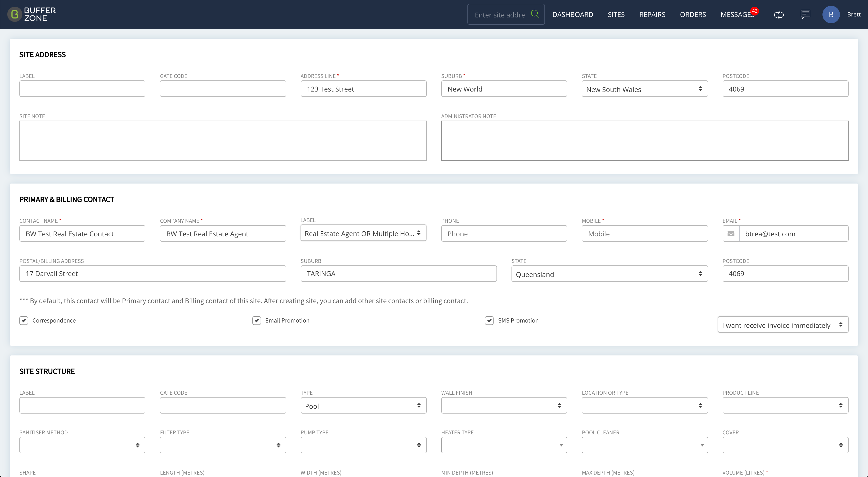Open Orders in top navigation

(x=693, y=15)
